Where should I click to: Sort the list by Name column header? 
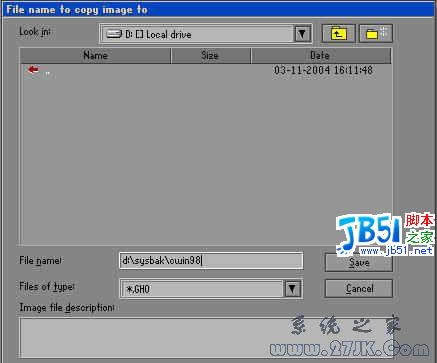coord(95,55)
